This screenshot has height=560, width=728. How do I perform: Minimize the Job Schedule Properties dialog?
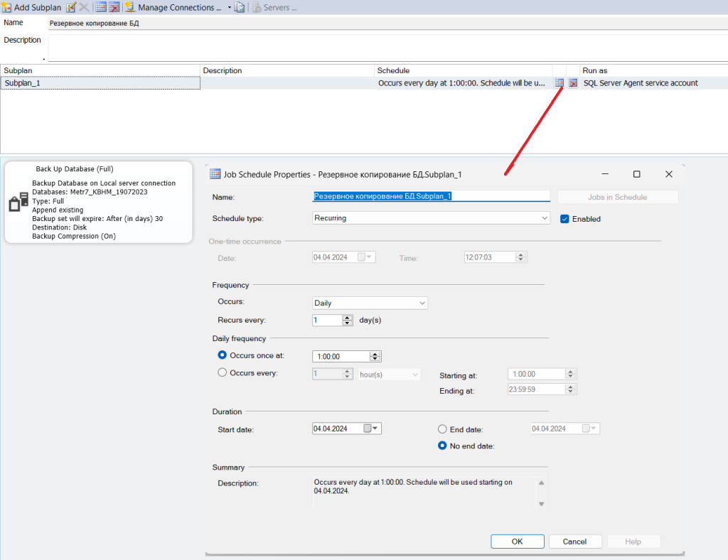pyautogui.click(x=605, y=174)
